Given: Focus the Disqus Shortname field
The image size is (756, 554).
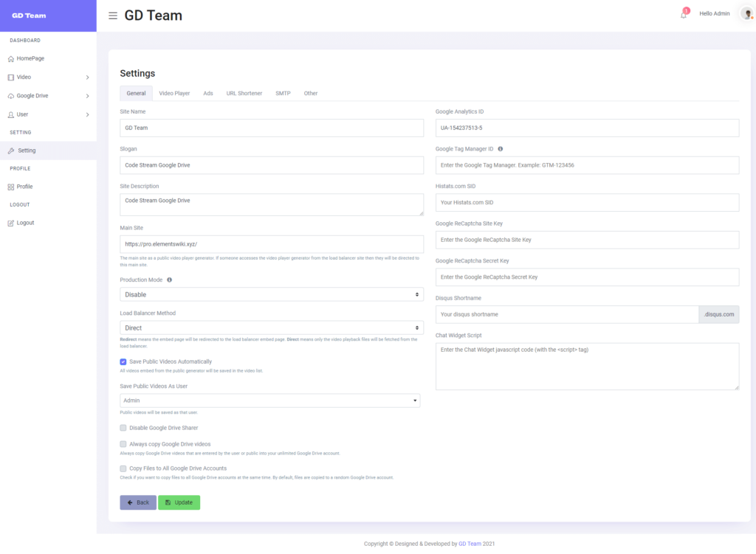Looking at the screenshot, I should tap(567, 314).
